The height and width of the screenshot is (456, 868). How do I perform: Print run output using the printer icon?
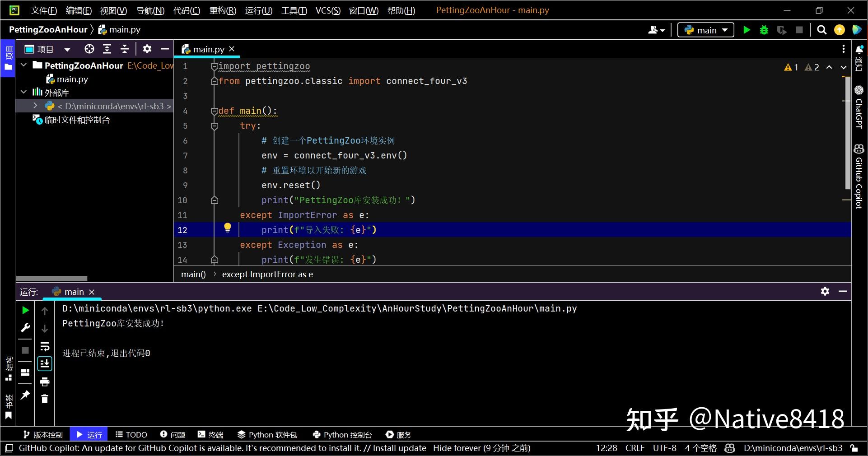click(45, 382)
